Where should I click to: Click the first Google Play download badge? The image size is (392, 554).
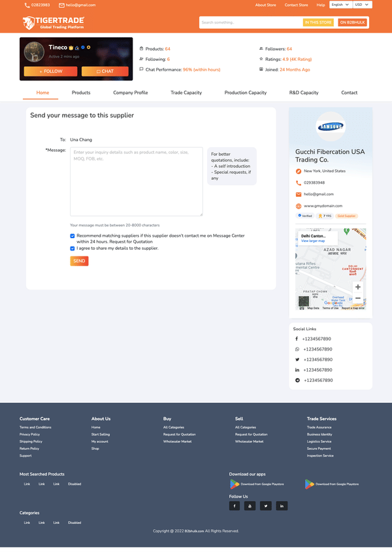click(257, 484)
